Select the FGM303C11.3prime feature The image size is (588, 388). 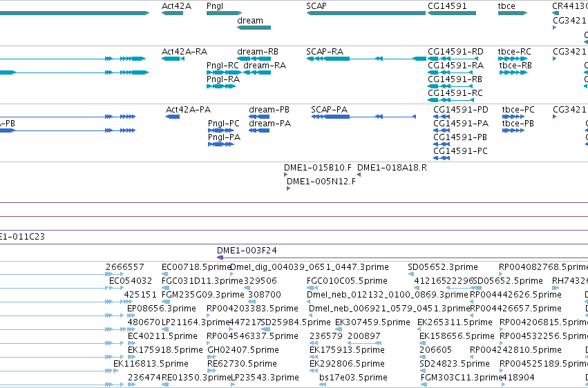point(424,385)
